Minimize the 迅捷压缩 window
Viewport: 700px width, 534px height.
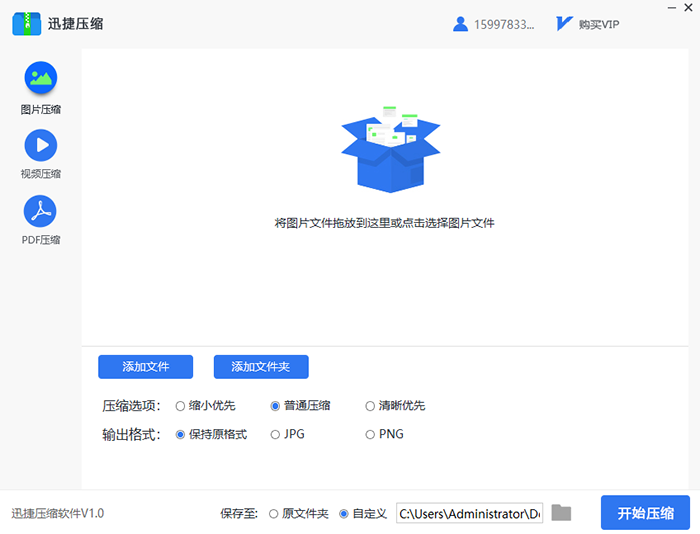tap(671, 8)
